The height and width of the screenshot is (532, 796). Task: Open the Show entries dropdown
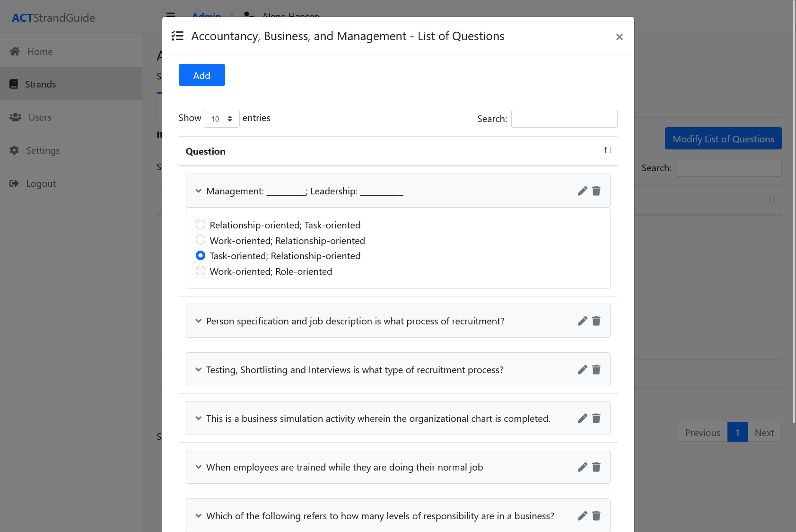pos(221,119)
